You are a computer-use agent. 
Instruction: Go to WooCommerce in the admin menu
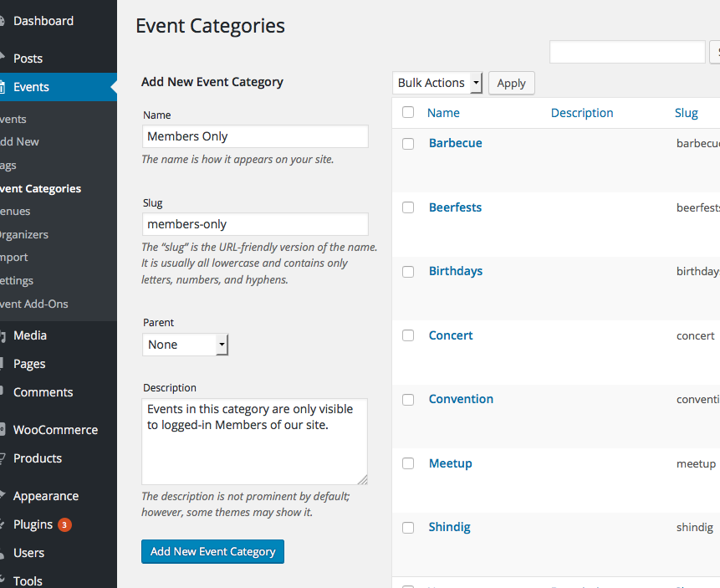point(55,430)
